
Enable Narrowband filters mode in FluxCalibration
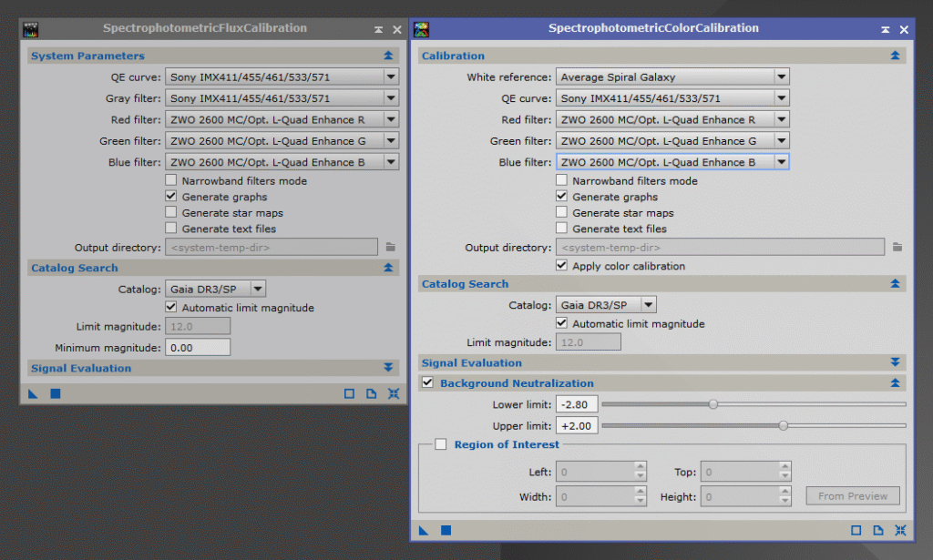click(170, 179)
